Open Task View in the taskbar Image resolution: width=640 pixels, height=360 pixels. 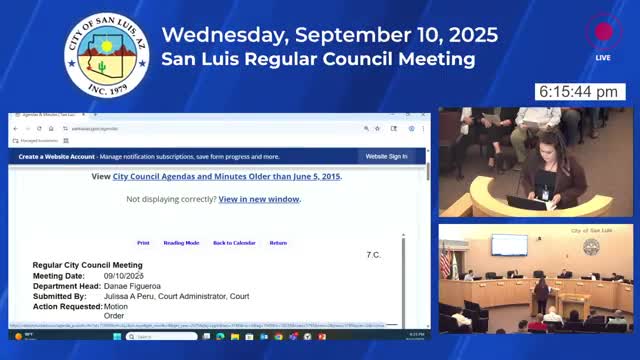207,337
